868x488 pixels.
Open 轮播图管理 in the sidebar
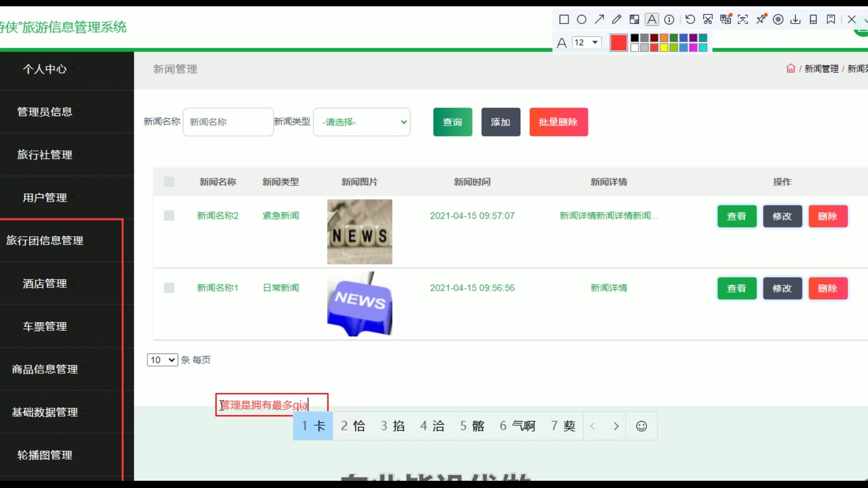pos(45,455)
